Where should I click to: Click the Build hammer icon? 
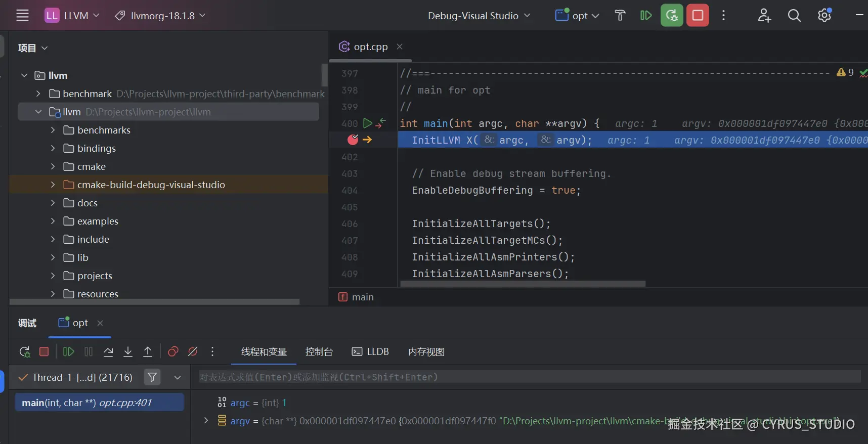(x=620, y=15)
